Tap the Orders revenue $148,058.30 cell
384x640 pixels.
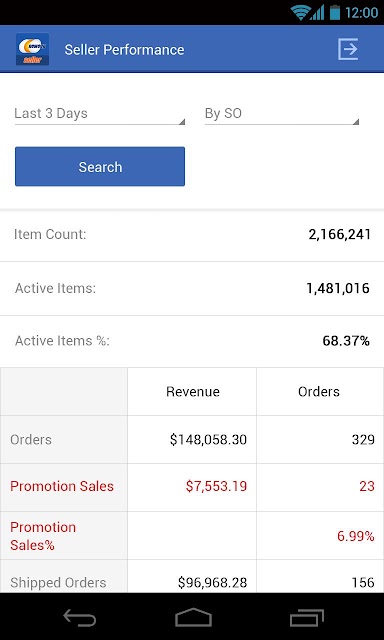(x=209, y=440)
